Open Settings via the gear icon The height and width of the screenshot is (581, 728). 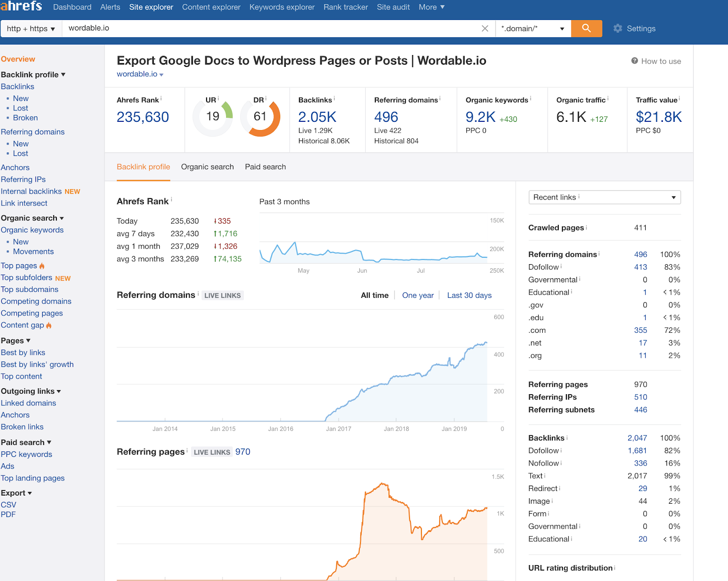[617, 28]
